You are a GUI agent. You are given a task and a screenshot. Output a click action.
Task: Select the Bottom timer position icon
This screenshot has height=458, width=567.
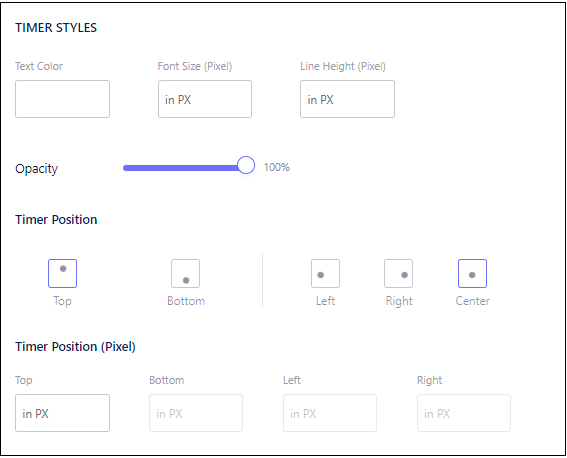[186, 273]
